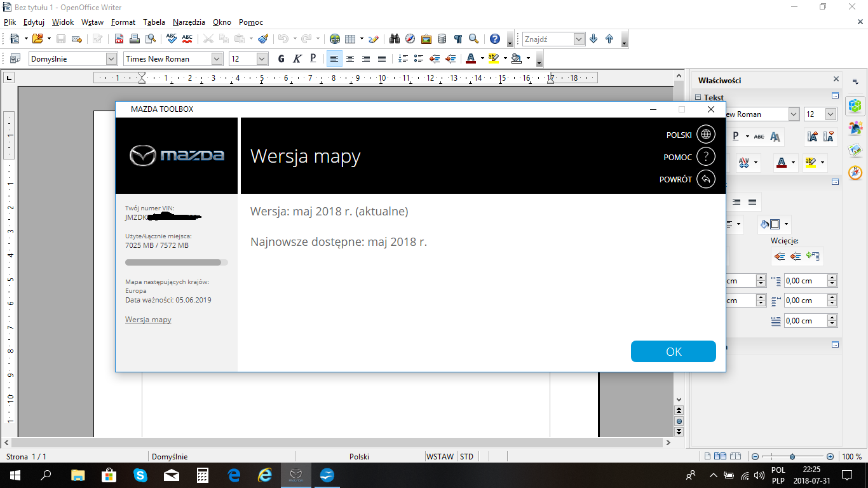Image resolution: width=868 pixels, height=488 pixels.
Task: Open Find & Replace binoculars icon
Action: click(395, 39)
